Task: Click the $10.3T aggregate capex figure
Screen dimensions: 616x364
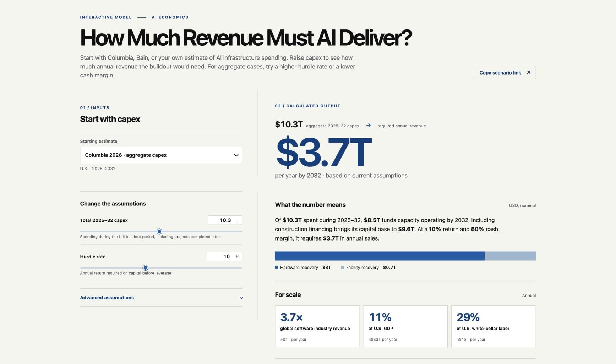Action: (x=289, y=125)
